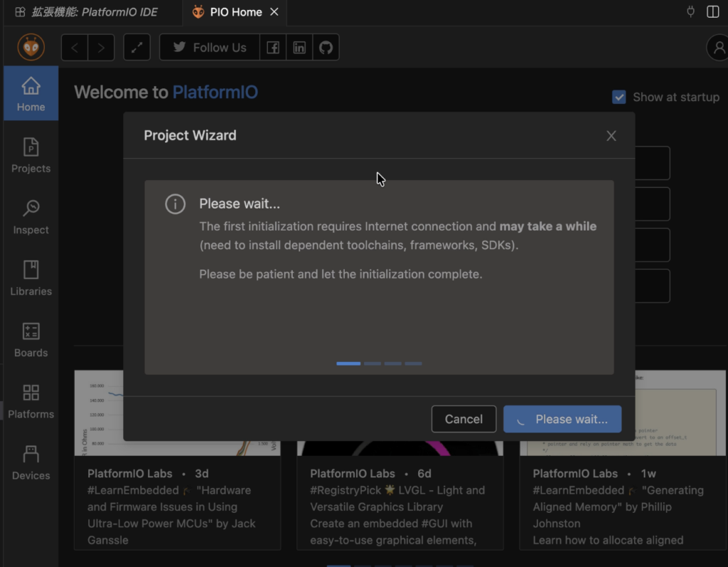
Task: Click the expand fullscreen arrows button
Action: click(x=136, y=48)
